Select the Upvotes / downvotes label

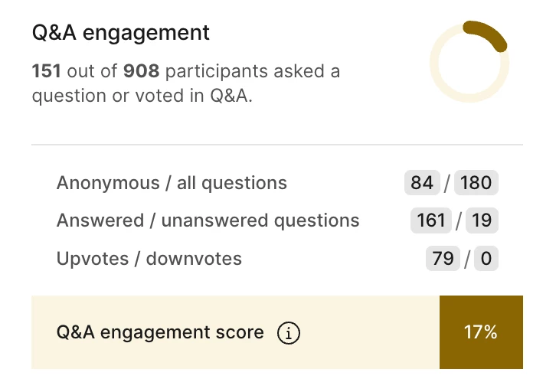[x=149, y=258]
